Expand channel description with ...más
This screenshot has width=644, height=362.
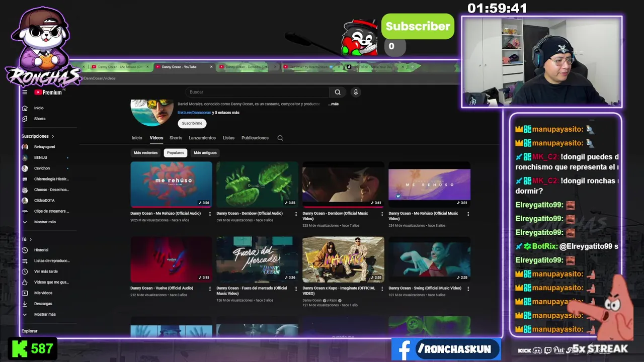[x=334, y=104]
